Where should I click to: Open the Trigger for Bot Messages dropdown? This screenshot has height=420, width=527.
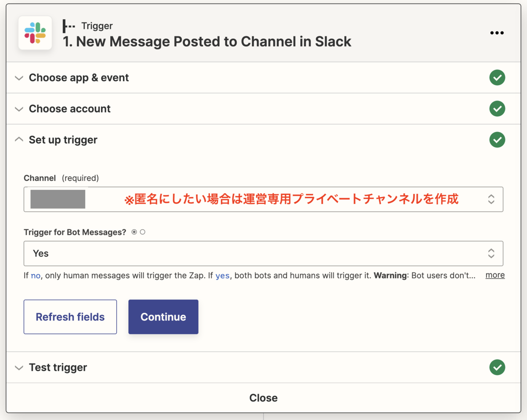pyautogui.click(x=263, y=253)
